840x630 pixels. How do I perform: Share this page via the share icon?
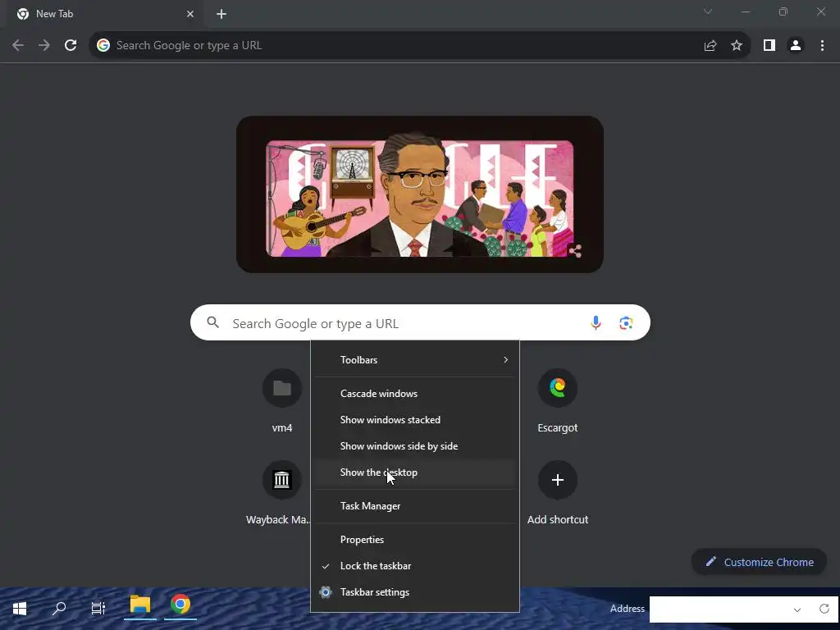tap(710, 46)
